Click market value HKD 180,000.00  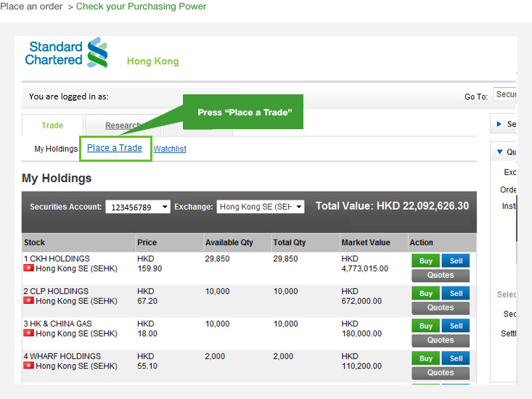361,329
